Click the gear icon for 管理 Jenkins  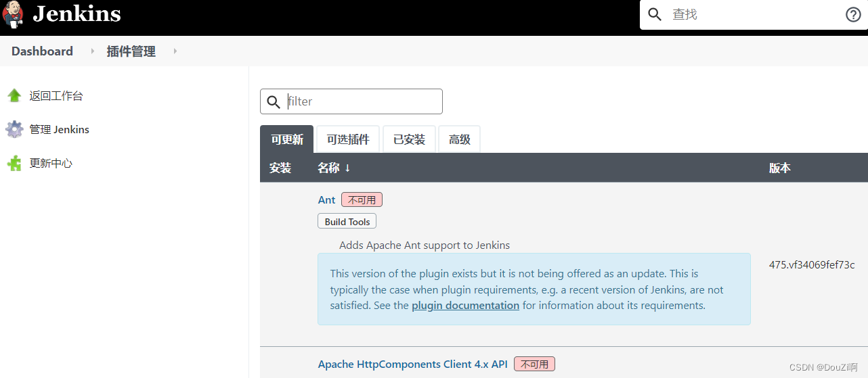pyautogui.click(x=14, y=129)
